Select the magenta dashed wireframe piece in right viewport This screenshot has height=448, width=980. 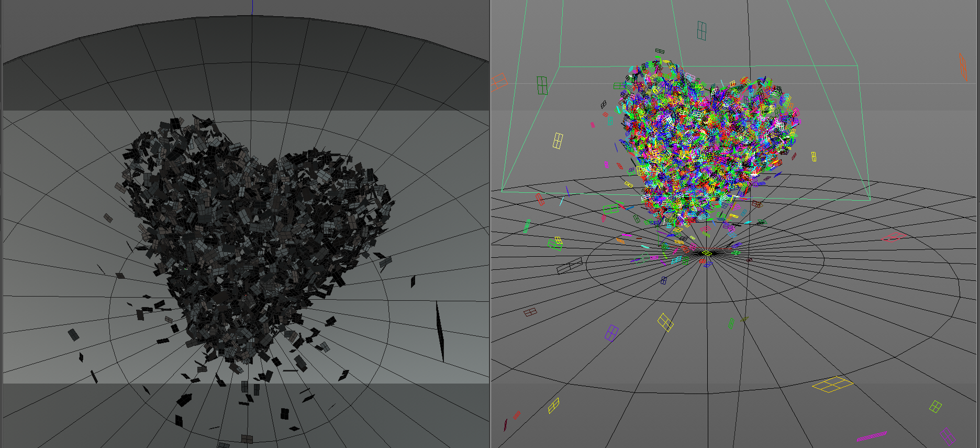click(872, 435)
